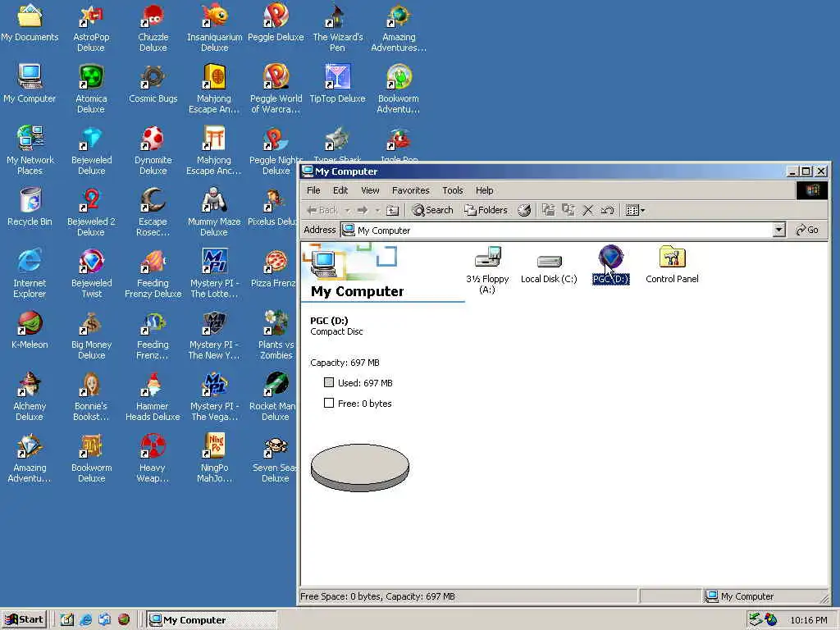Open the History toolbar icon

pyautogui.click(x=524, y=210)
